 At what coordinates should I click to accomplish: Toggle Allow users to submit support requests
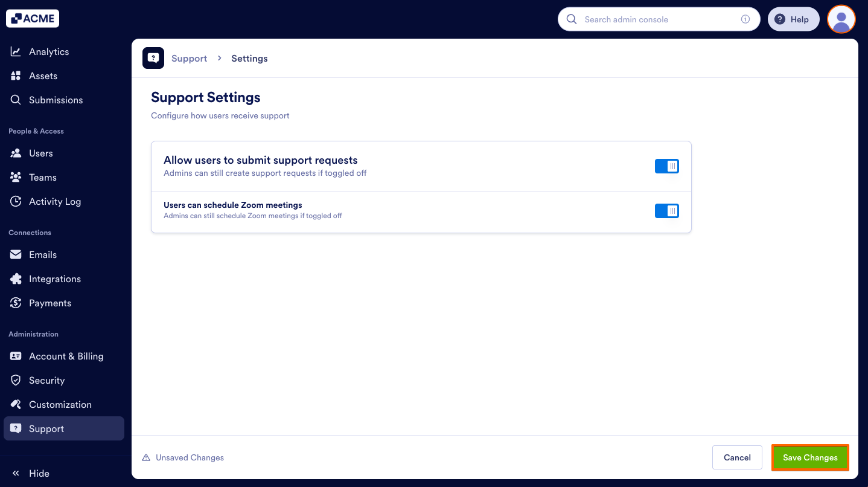[667, 166]
